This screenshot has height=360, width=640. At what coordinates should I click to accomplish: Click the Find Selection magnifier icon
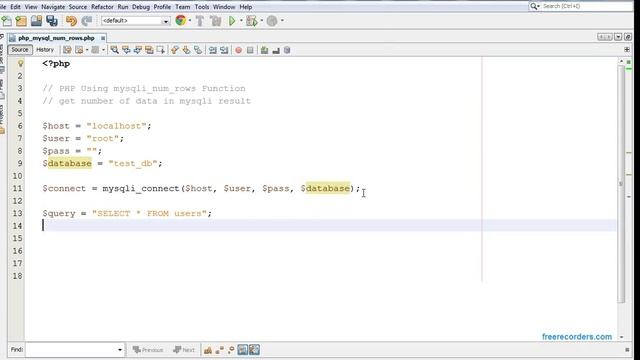[x=115, y=50]
